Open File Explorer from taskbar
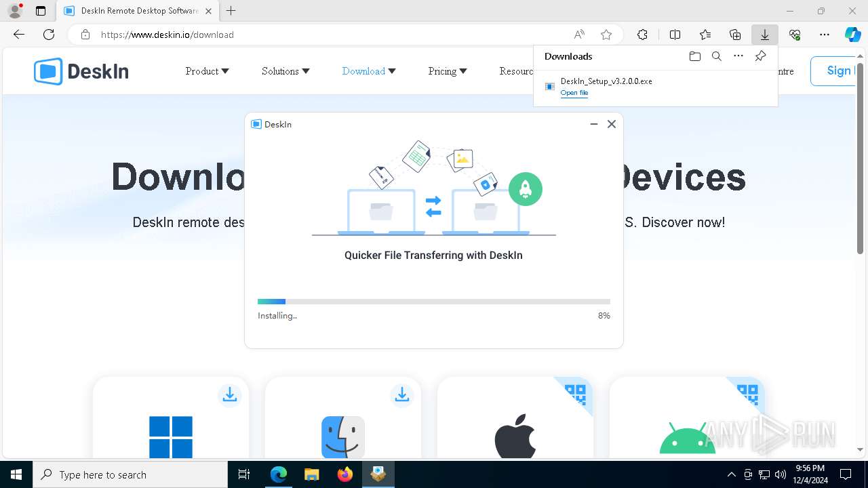This screenshot has height=488, width=868. click(x=311, y=474)
